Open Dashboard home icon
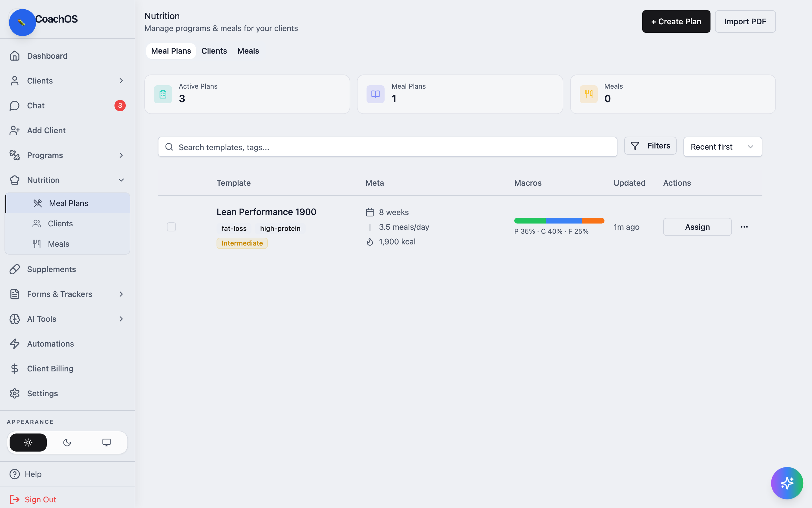Screen dimensions: 812x508 click(14, 56)
